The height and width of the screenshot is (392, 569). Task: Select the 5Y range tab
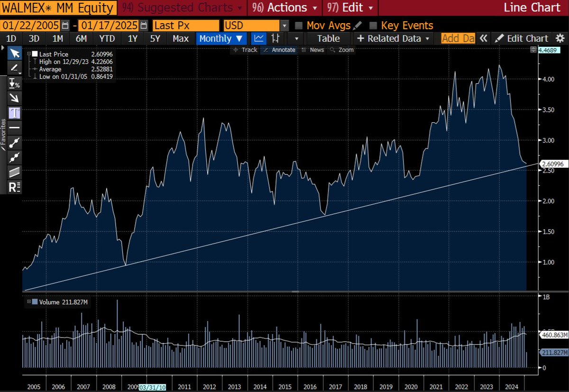[x=155, y=38]
